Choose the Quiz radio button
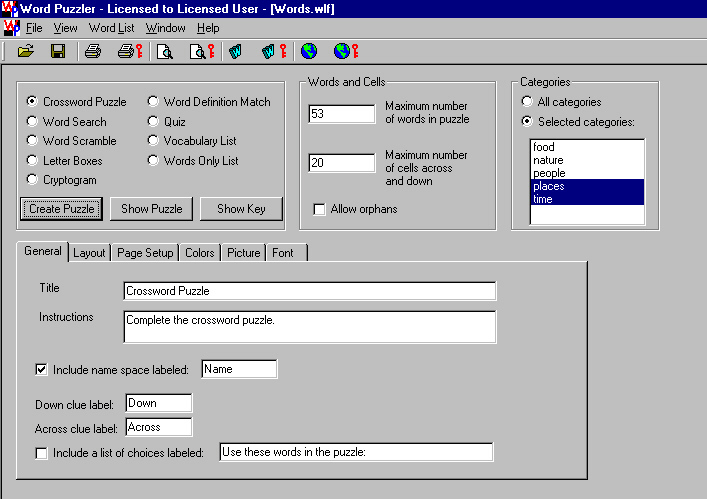 point(153,121)
